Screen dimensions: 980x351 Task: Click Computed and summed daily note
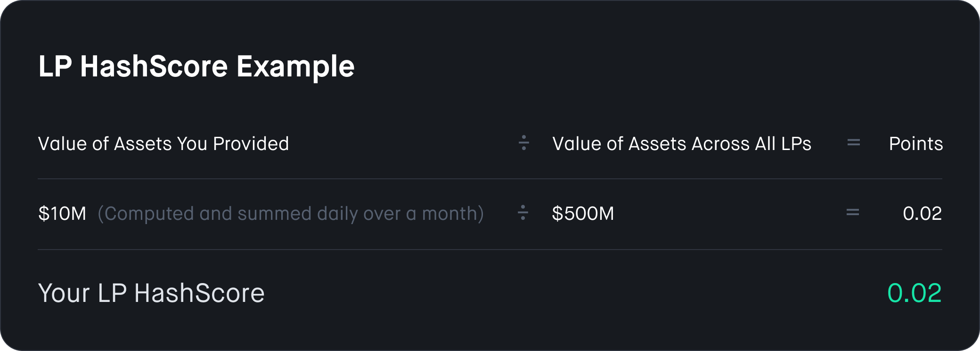(x=291, y=214)
